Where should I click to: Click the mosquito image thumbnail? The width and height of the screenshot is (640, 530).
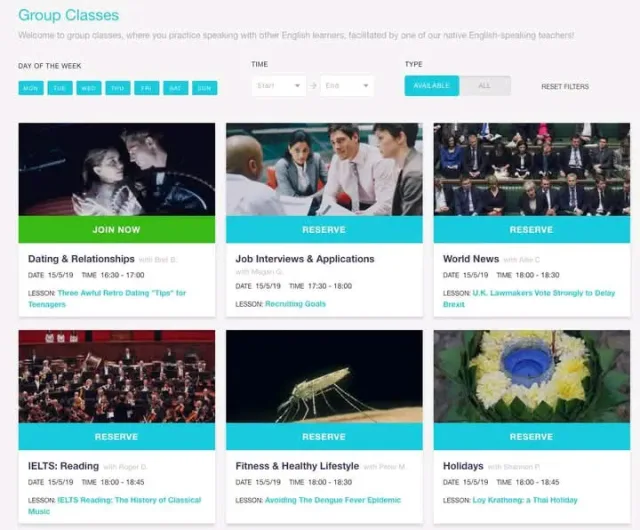pyautogui.click(x=324, y=376)
